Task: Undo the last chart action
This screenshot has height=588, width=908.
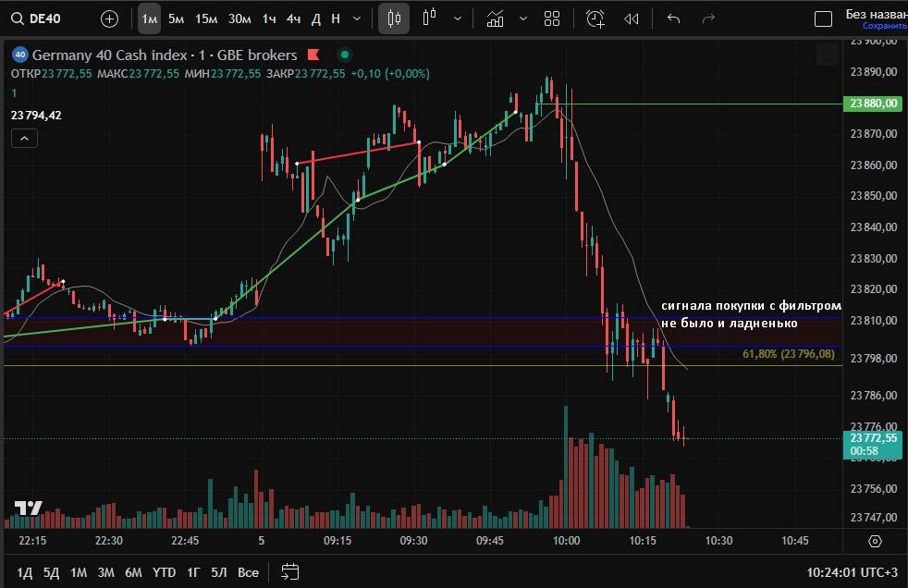Action: [673, 18]
